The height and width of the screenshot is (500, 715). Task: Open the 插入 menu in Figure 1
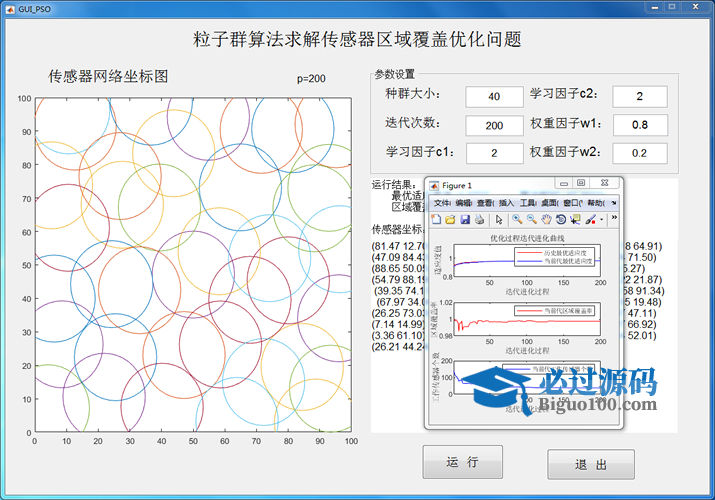tap(506, 203)
